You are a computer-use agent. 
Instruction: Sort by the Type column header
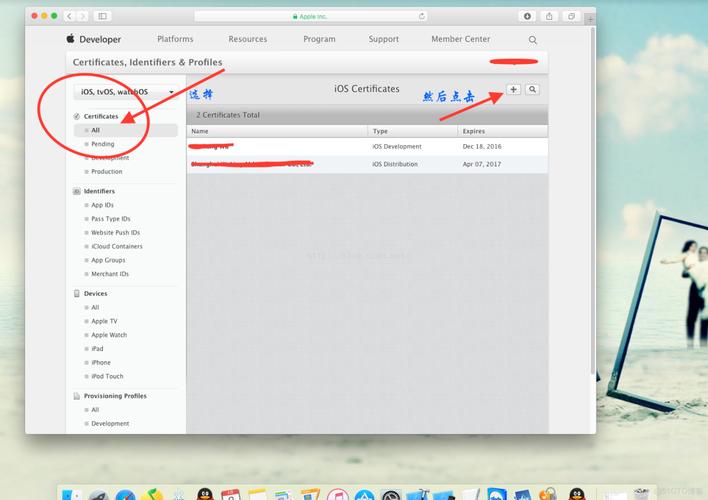pyautogui.click(x=413, y=131)
